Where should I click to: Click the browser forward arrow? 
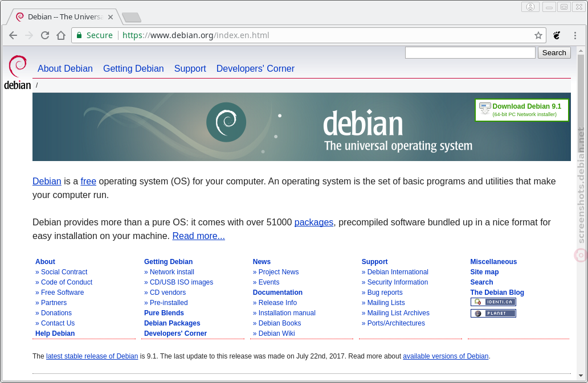[29, 35]
